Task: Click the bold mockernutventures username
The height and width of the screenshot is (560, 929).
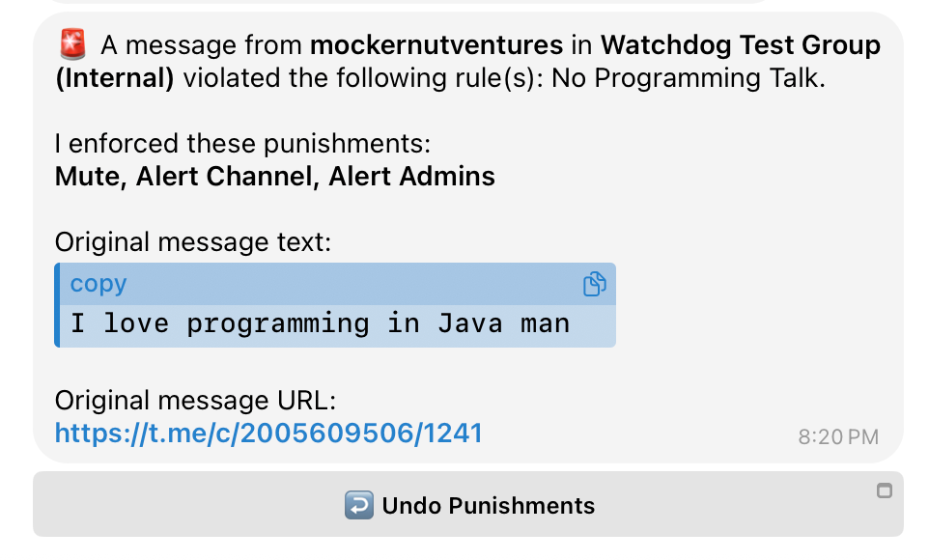Action: point(436,45)
